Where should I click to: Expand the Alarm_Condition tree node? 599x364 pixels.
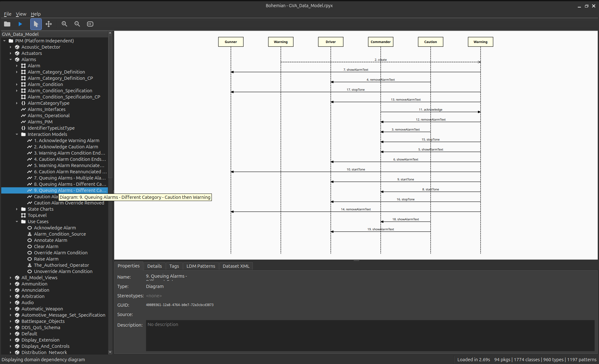pyautogui.click(x=17, y=84)
